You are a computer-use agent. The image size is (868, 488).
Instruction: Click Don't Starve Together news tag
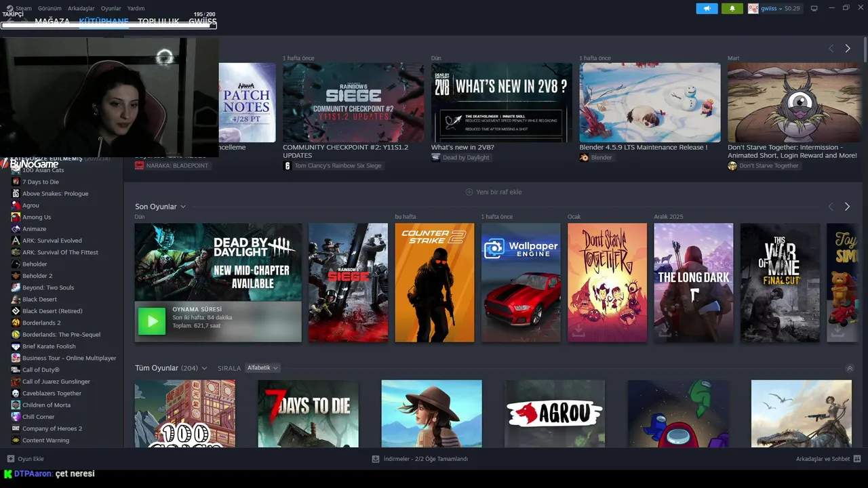click(764, 165)
